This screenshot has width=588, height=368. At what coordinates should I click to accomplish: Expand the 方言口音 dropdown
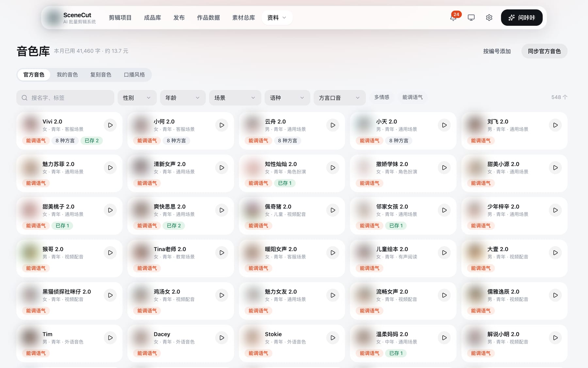(339, 98)
